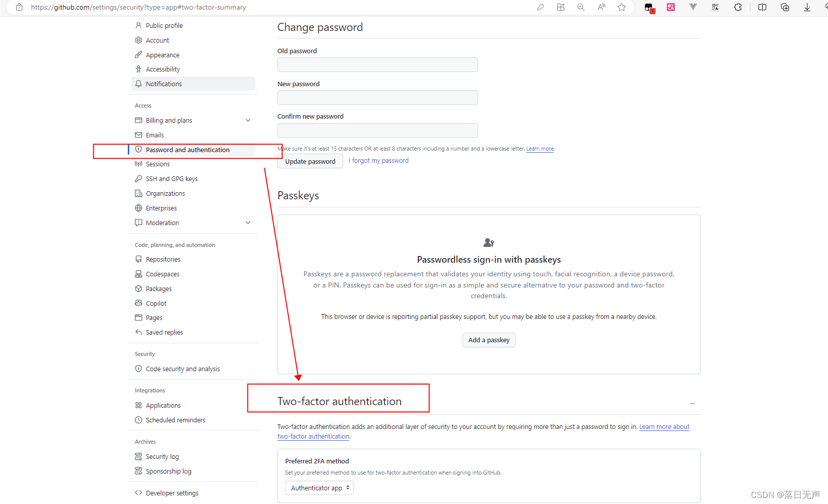Screen dimensions: 828x504
Task: Click Learn more about two-factor authentication link
Action: coord(664,427)
